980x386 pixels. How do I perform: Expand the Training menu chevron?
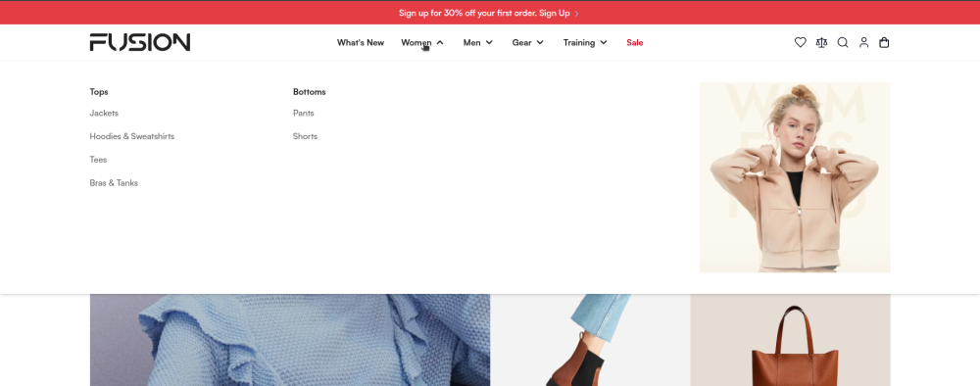603,42
